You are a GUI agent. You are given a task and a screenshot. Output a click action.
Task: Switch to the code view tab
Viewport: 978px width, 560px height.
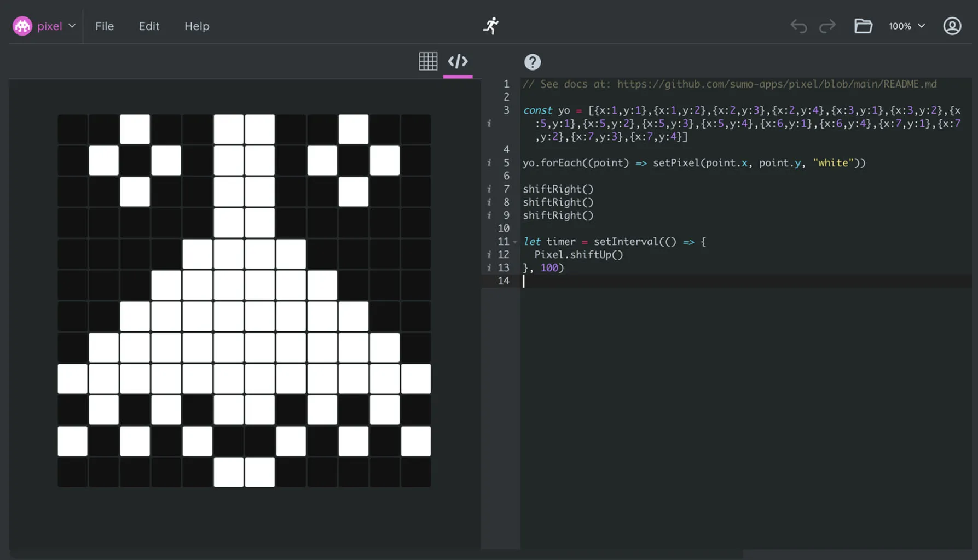(458, 61)
